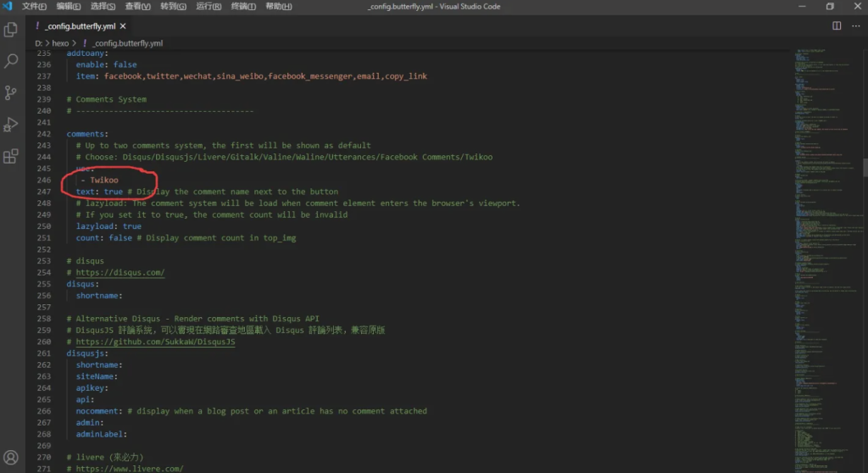Follow the https://disqus.com/ link

point(120,273)
